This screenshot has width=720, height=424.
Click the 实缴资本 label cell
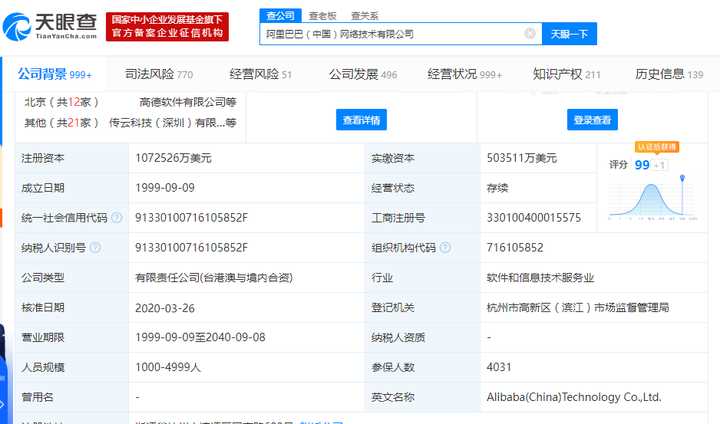[x=422, y=158]
